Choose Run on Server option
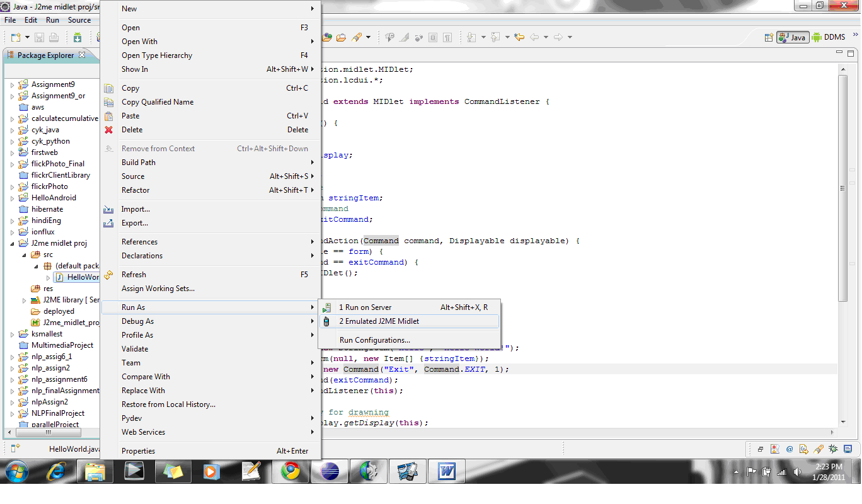Screen dimensions: 862x504 click(x=365, y=307)
